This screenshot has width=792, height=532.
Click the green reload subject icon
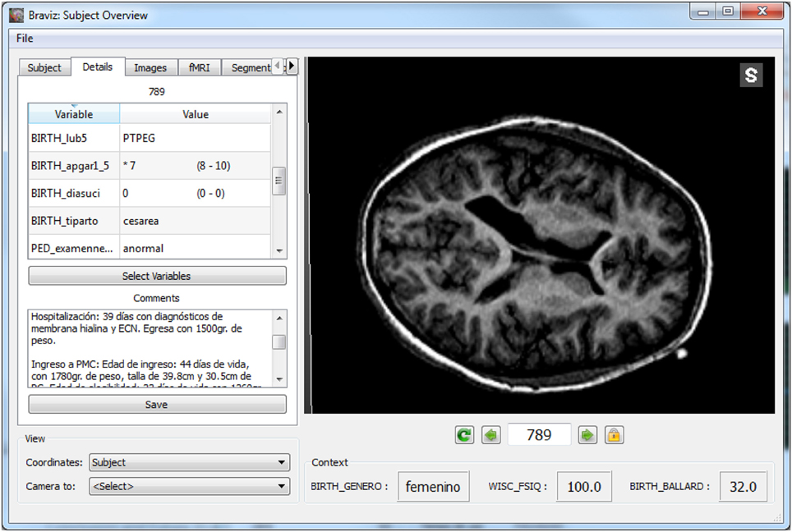(464, 434)
